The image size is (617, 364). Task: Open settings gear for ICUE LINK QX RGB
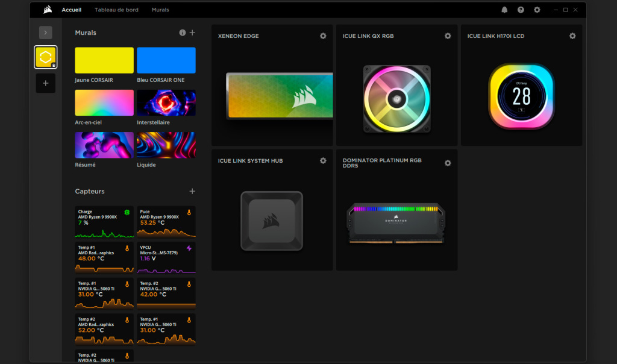tap(448, 36)
